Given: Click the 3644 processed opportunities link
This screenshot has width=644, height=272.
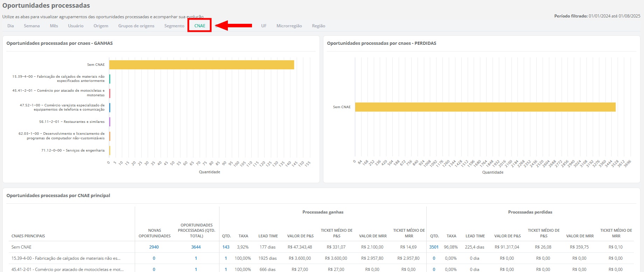Looking at the screenshot, I should [196, 247].
